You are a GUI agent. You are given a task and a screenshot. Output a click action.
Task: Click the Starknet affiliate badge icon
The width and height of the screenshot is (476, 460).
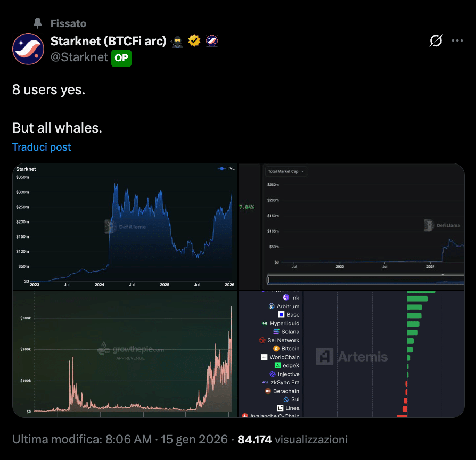tap(212, 40)
